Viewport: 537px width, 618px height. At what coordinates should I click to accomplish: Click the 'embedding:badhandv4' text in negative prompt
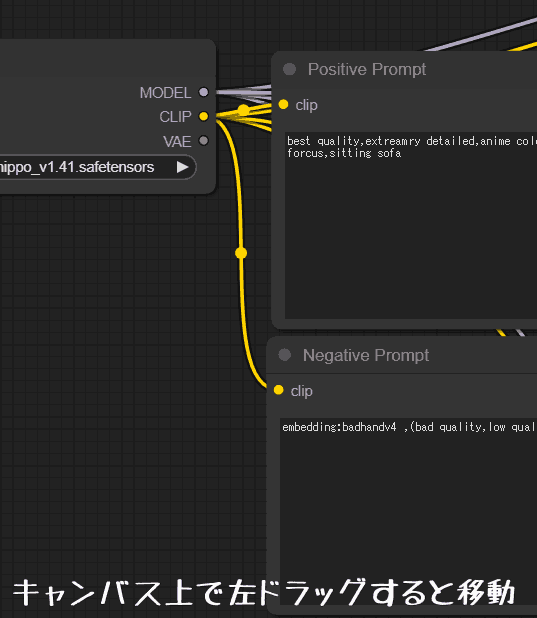coord(339,427)
